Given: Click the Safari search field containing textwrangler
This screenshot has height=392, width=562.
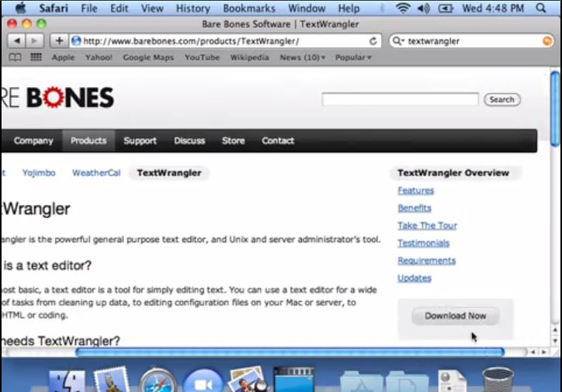Looking at the screenshot, I should point(473,41).
